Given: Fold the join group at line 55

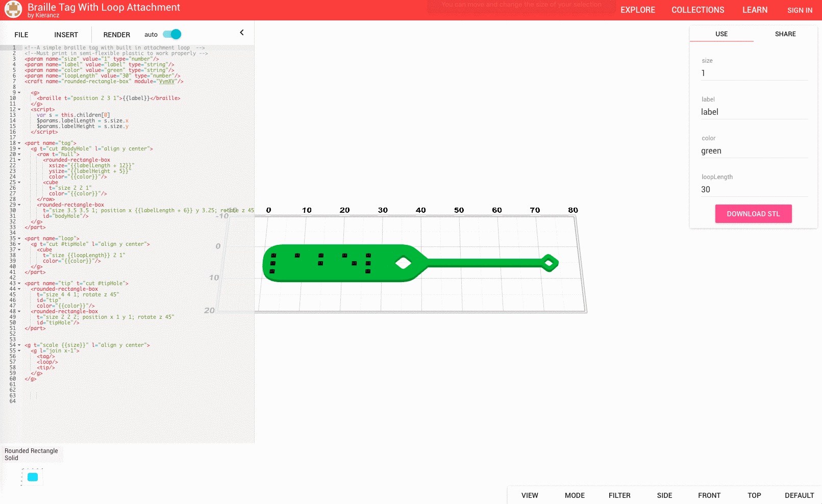Looking at the screenshot, I should [19, 351].
